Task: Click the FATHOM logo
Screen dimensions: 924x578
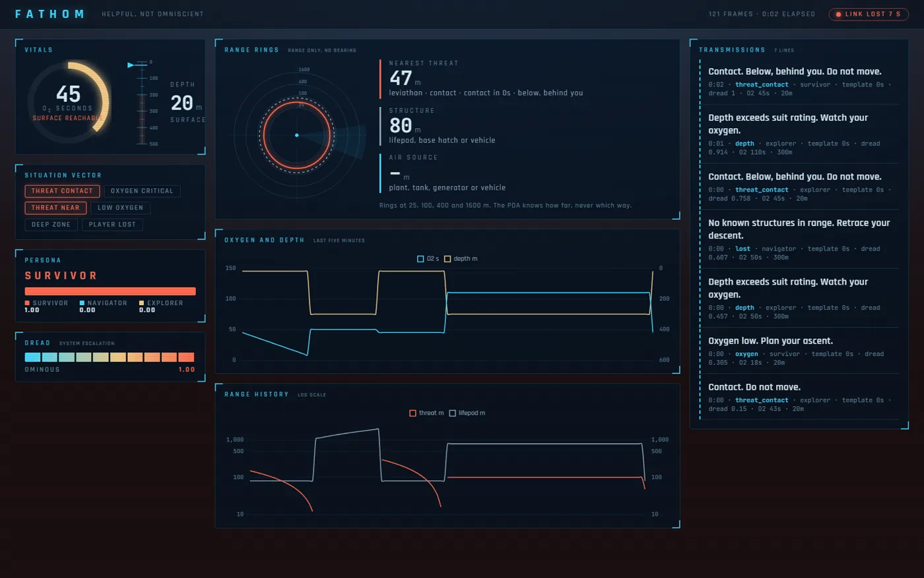Action: click(x=49, y=14)
